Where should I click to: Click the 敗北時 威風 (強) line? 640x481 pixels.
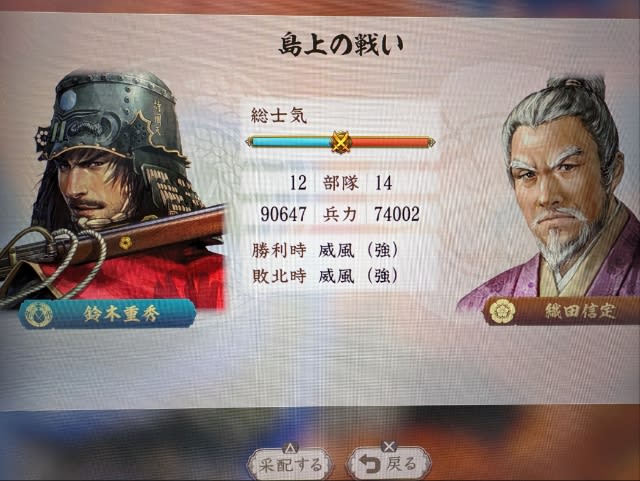[325, 276]
